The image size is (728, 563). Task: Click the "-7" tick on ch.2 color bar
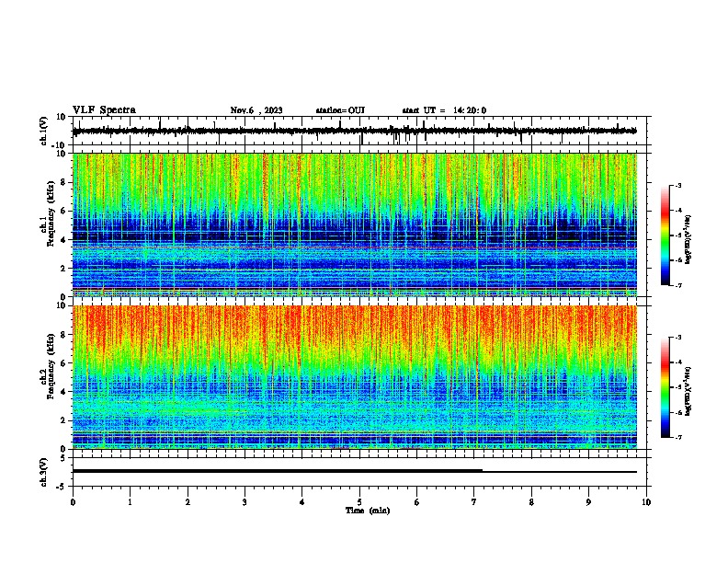point(677,438)
